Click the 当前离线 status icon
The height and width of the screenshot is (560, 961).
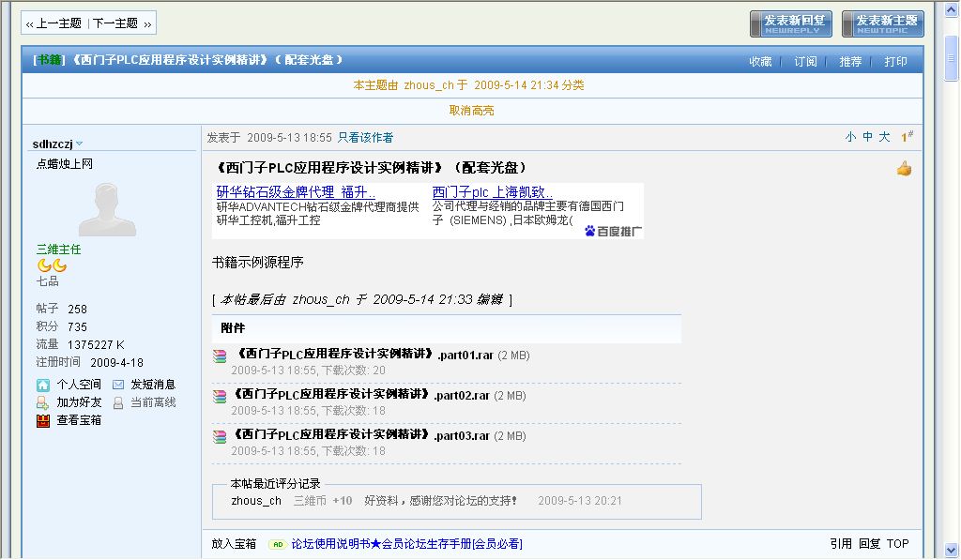[x=118, y=402]
